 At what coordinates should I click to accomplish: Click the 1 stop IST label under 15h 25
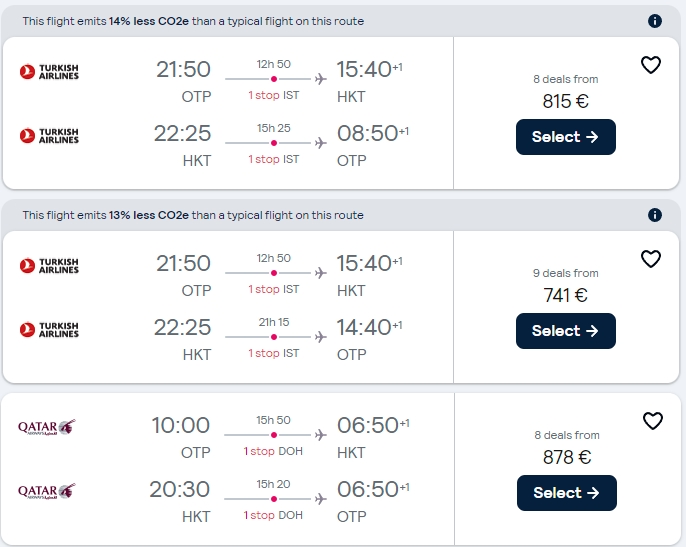click(273, 159)
